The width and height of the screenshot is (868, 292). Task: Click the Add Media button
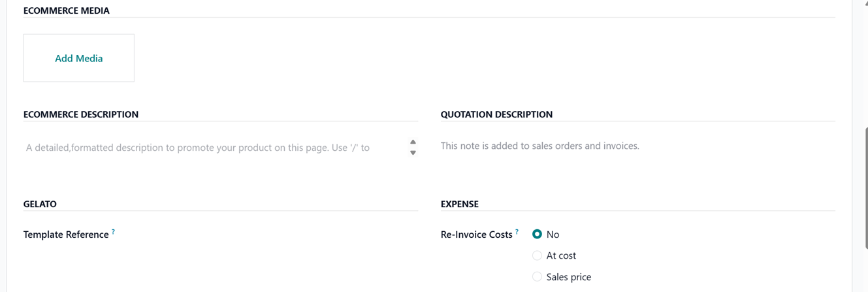(78, 58)
